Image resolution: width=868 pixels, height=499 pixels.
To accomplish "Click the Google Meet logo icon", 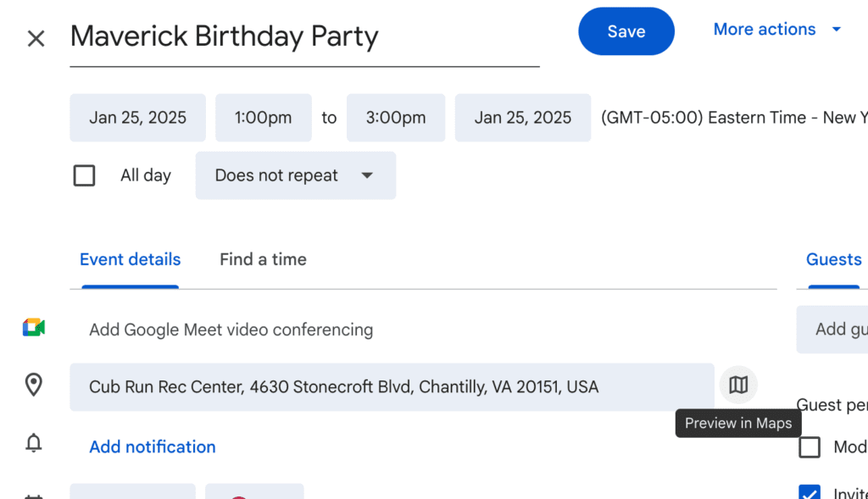I will point(34,329).
